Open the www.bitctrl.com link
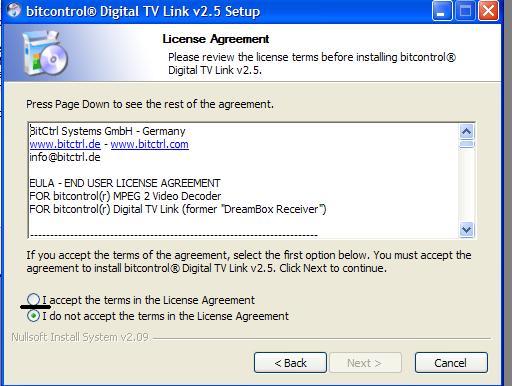 point(149,144)
